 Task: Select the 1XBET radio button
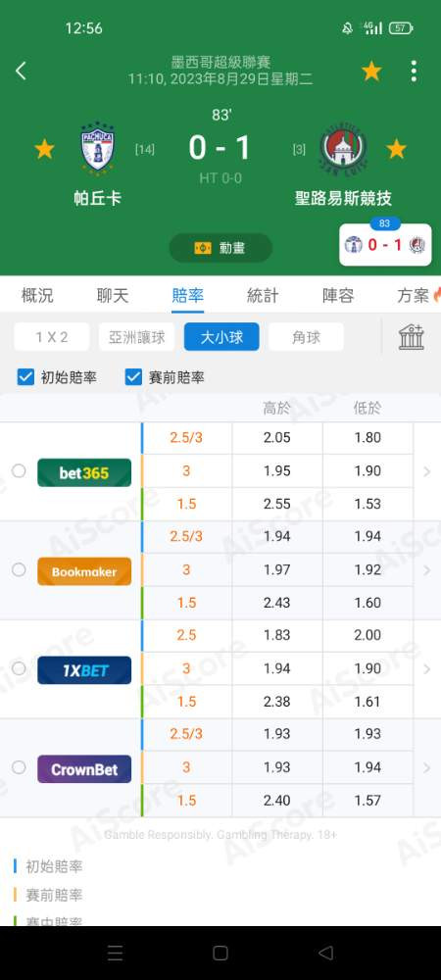19,668
